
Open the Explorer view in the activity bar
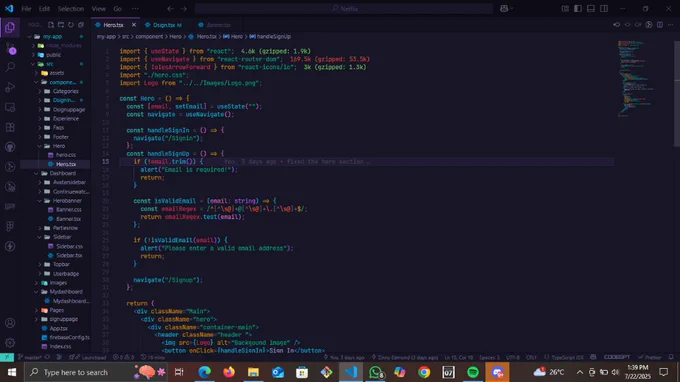pyautogui.click(x=10, y=28)
